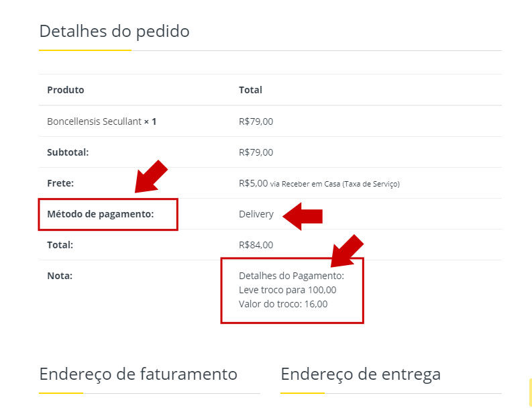Click the Frete row label

click(x=60, y=183)
